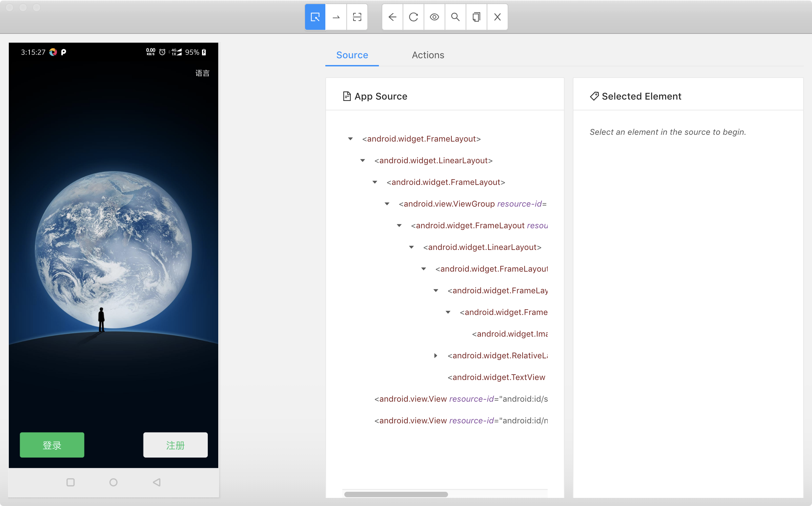Screen dimensions: 812x506
Task: Tap the 注册 register button
Action: click(x=175, y=445)
